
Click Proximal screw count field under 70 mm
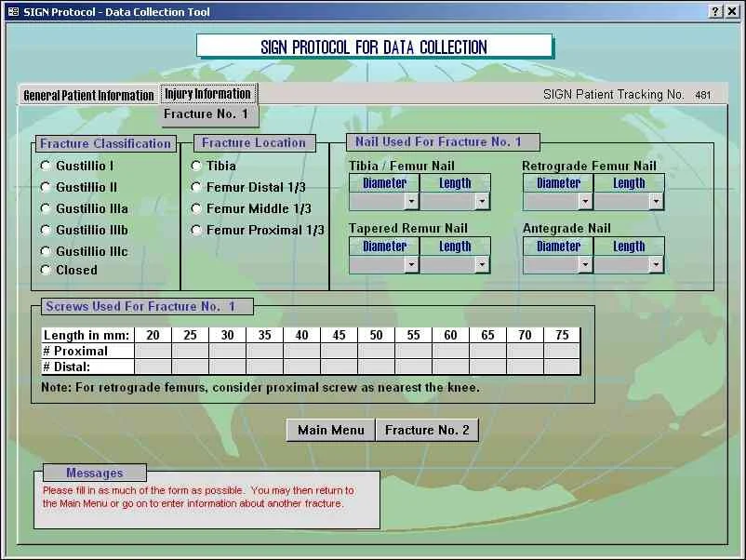(x=525, y=351)
